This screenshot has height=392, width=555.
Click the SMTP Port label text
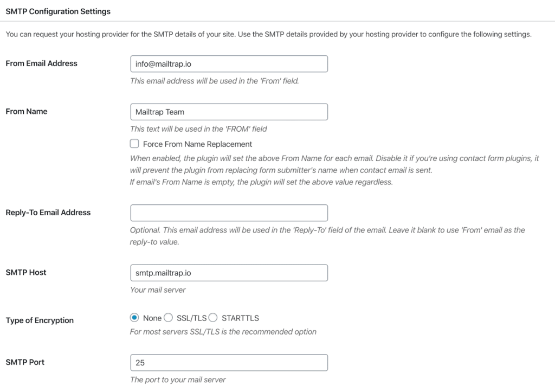click(x=25, y=362)
